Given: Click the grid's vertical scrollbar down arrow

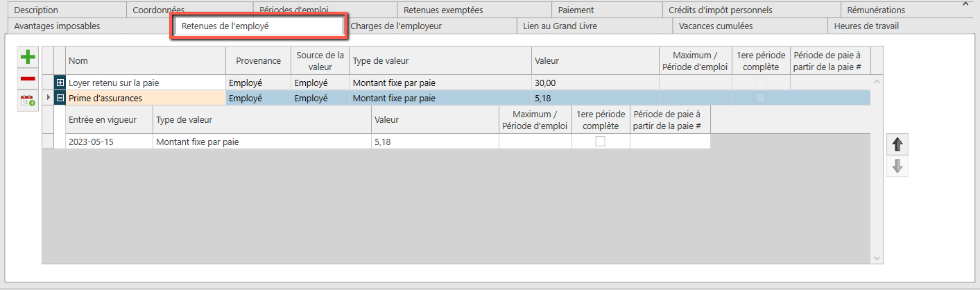Looking at the screenshot, I should 877,258.
